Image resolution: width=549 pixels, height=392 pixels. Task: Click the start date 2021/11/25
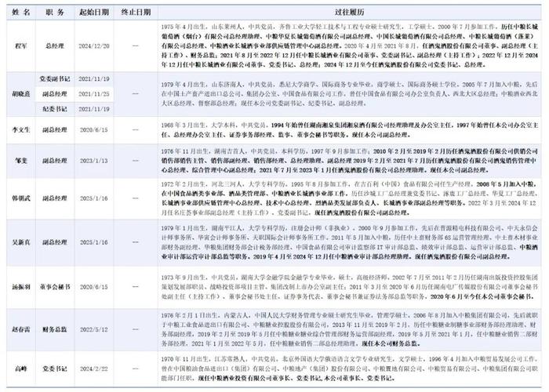(x=94, y=94)
